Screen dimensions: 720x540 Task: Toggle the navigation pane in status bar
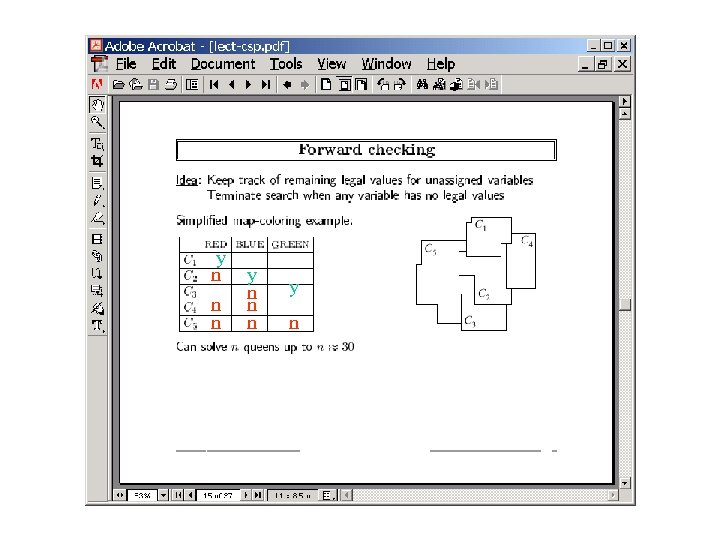pyautogui.click(x=119, y=495)
